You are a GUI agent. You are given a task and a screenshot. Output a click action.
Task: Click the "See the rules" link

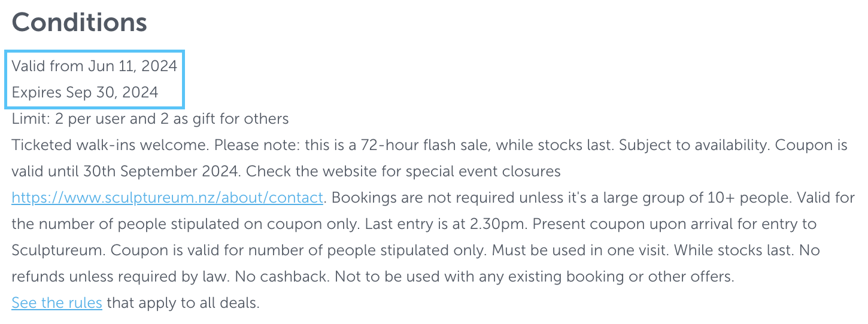[57, 302]
